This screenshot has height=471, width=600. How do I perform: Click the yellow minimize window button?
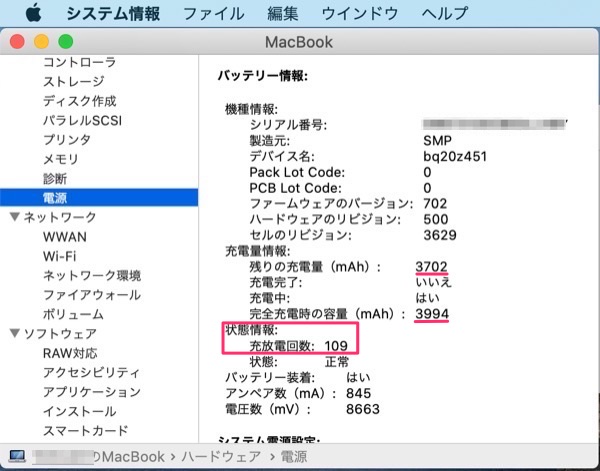coord(41,41)
